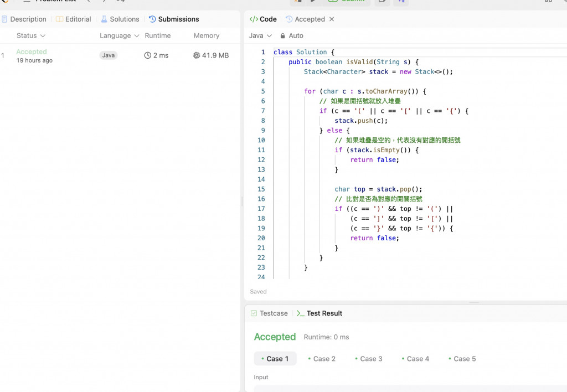Click the 'Runtime: 0 ms' text
The width and height of the screenshot is (567, 392).
pos(326,337)
